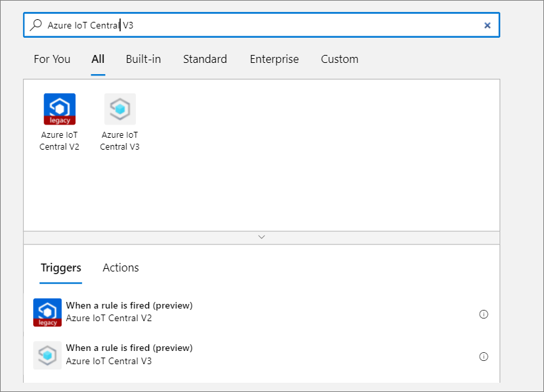Select the All connectors tab
The width and height of the screenshot is (544, 392).
click(x=97, y=59)
